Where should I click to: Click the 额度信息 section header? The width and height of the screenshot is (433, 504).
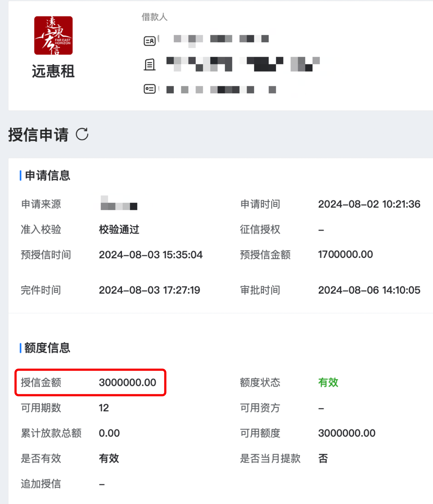click(x=47, y=348)
